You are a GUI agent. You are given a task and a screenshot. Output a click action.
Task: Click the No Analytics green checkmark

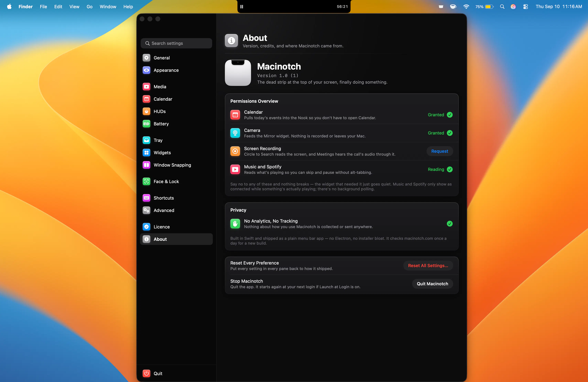click(450, 224)
